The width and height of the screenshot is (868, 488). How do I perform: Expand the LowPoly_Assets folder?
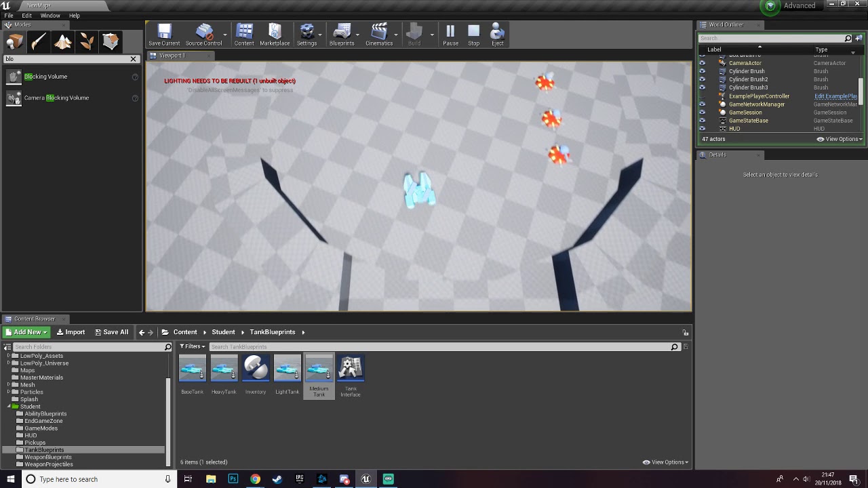[8, 356]
